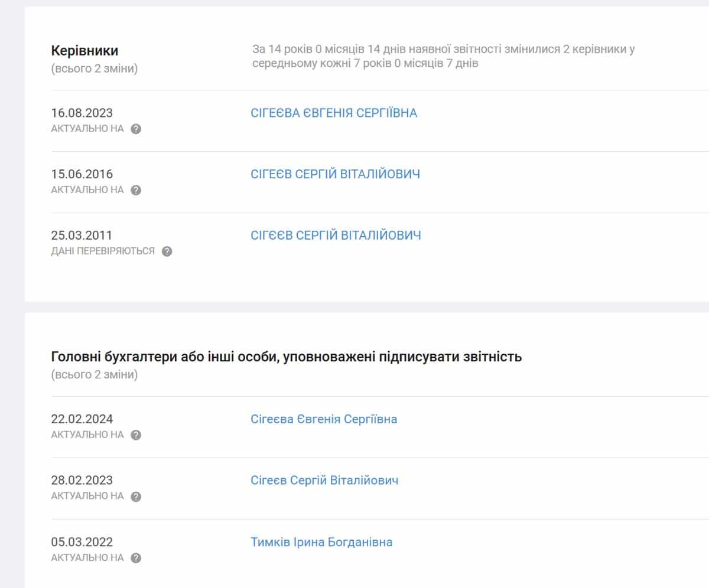Click the manager change statistics summary text
709x588 pixels.
(x=443, y=56)
